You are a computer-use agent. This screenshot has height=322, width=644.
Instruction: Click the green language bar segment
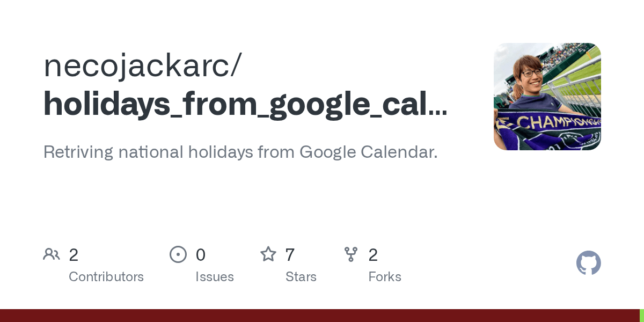coord(642,316)
